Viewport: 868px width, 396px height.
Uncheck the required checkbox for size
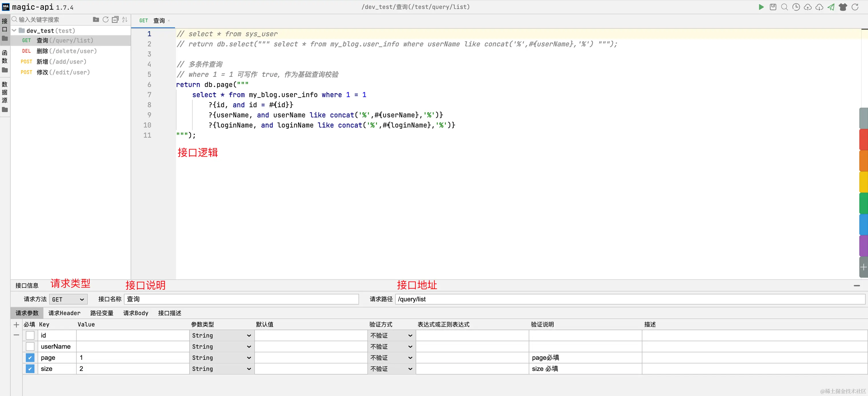tap(30, 369)
